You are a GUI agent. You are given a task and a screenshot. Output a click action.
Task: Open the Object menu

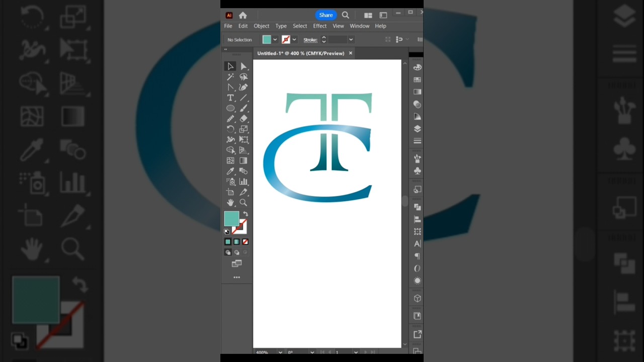(x=262, y=26)
